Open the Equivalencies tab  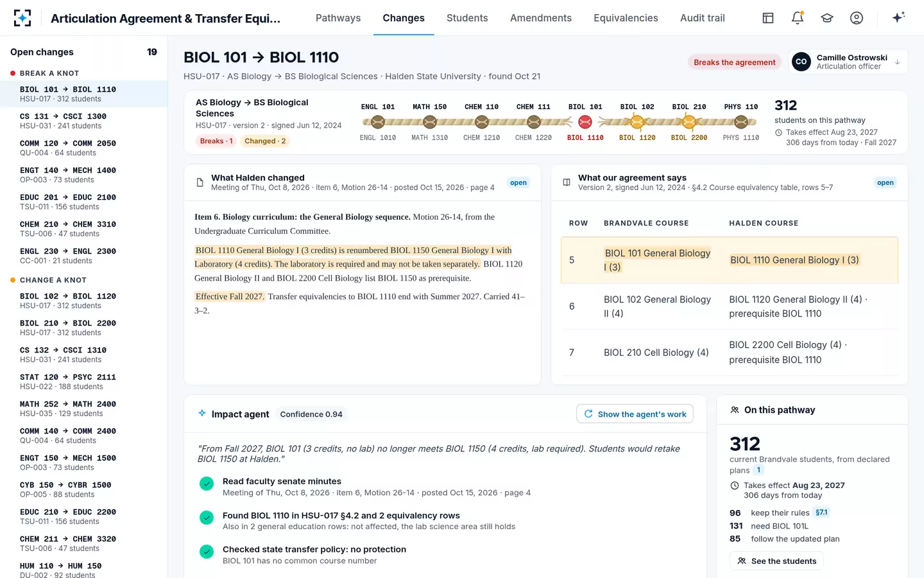click(x=626, y=18)
